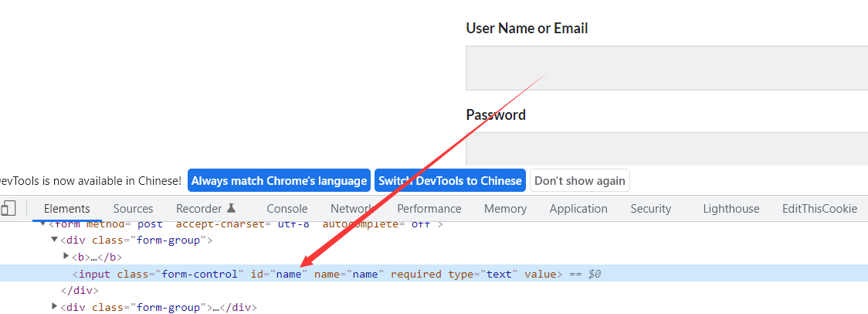Expand the b element node
Viewport: 868px width, 314px height.
tap(66, 256)
